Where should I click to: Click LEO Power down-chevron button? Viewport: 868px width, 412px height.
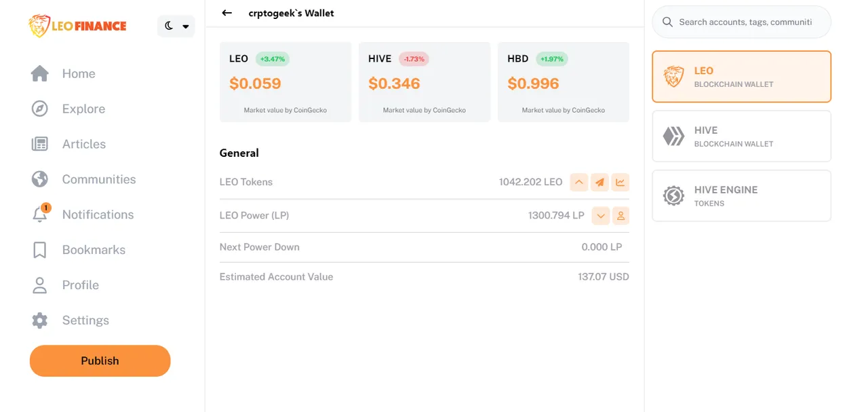point(600,216)
